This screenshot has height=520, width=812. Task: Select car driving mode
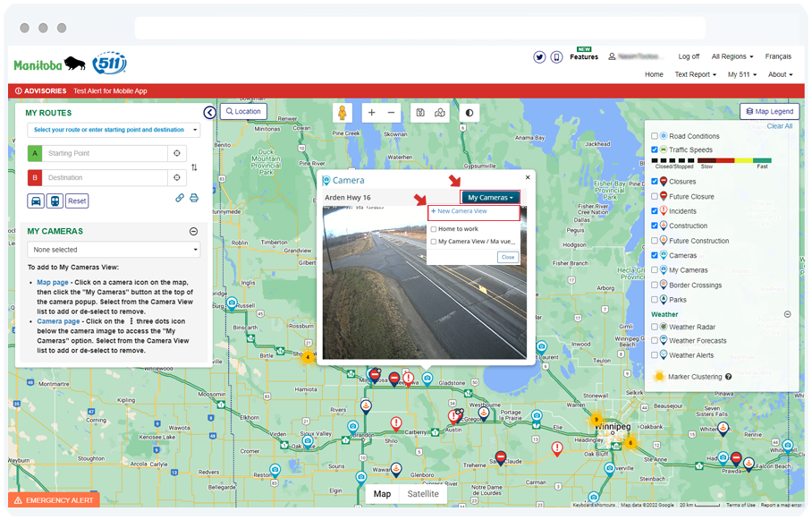36,201
